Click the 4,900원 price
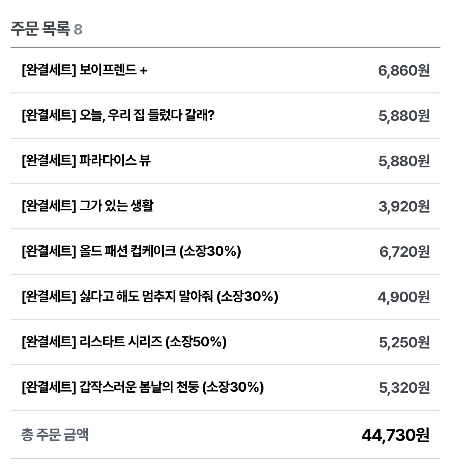The width and height of the screenshot is (451, 476). pos(404,297)
